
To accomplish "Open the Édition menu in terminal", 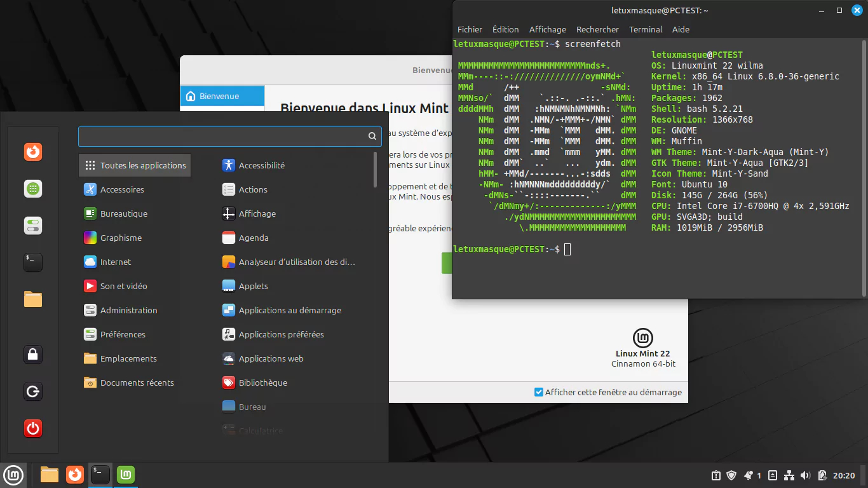I will (505, 29).
